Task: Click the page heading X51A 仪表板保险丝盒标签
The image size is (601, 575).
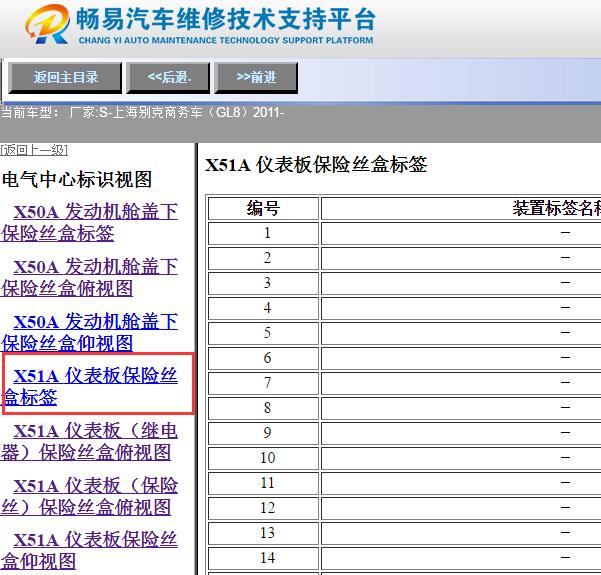Action: click(316, 165)
